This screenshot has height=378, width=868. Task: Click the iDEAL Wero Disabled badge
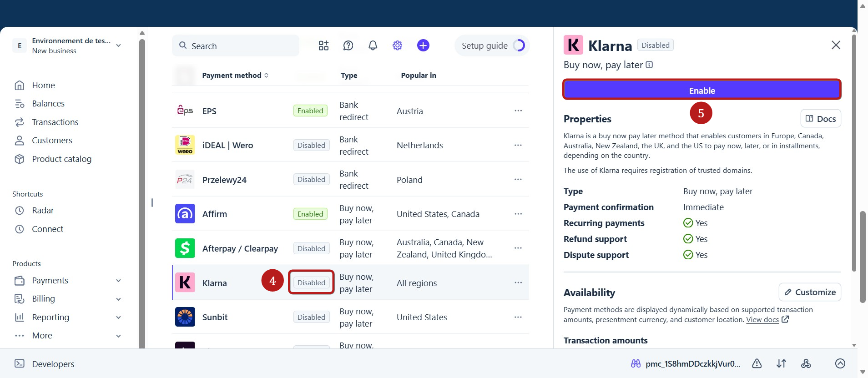(x=311, y=145)
